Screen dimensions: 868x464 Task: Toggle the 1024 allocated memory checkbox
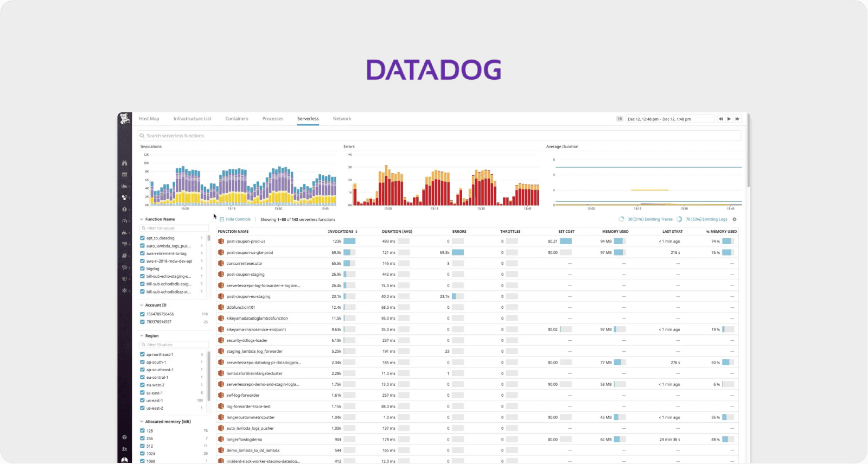[142, 454]
